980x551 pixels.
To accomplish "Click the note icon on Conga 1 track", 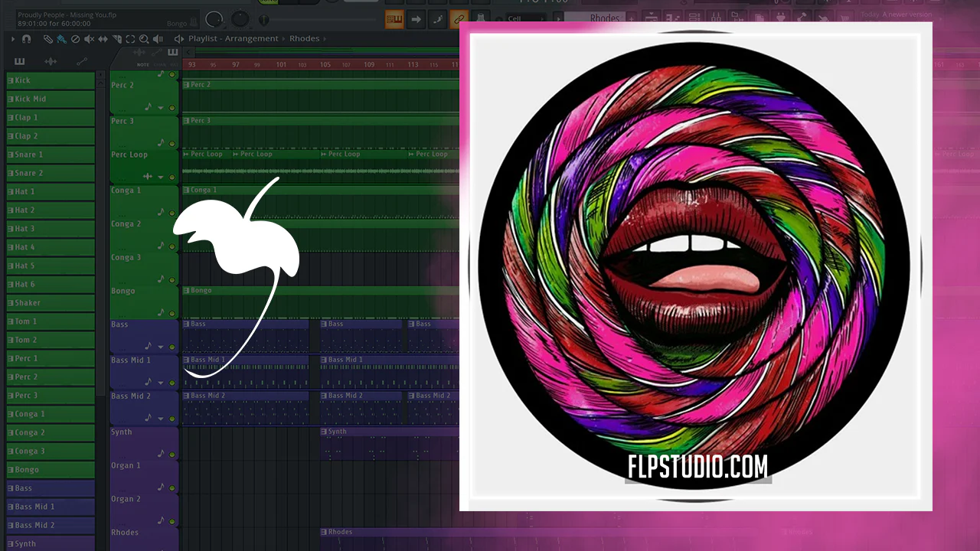I will (x=161, y=212).
